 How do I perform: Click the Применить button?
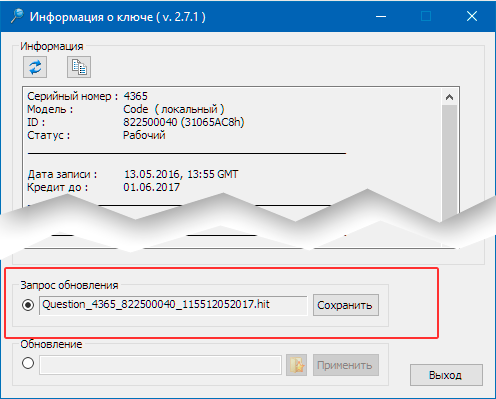[346, 365]
